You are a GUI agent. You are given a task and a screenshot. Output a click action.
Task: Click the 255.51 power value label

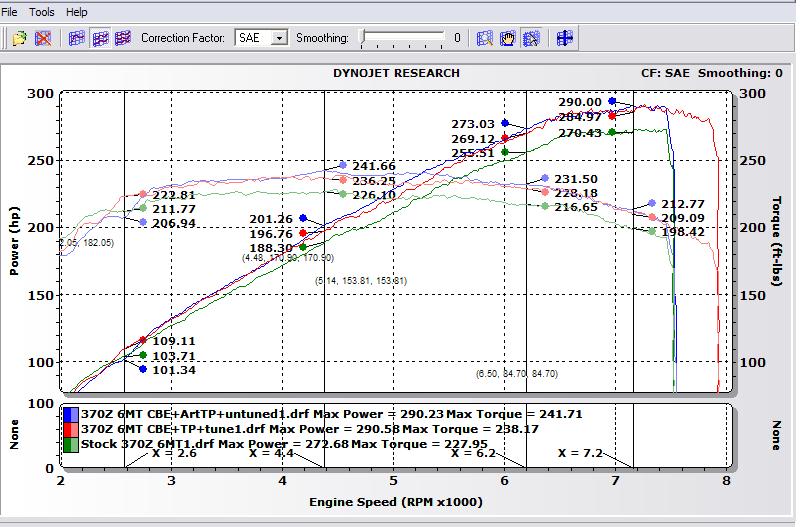pyautogui.click(x=473, y=153)
